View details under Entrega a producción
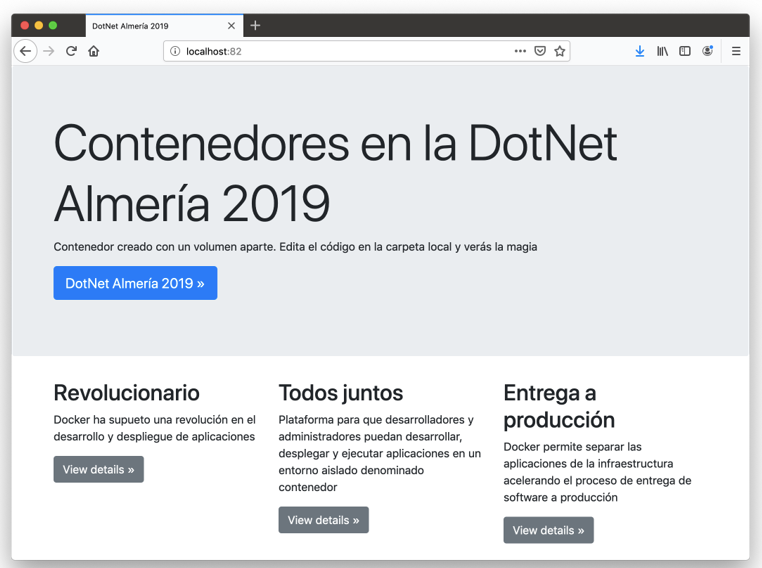 (x=549, y=530)
